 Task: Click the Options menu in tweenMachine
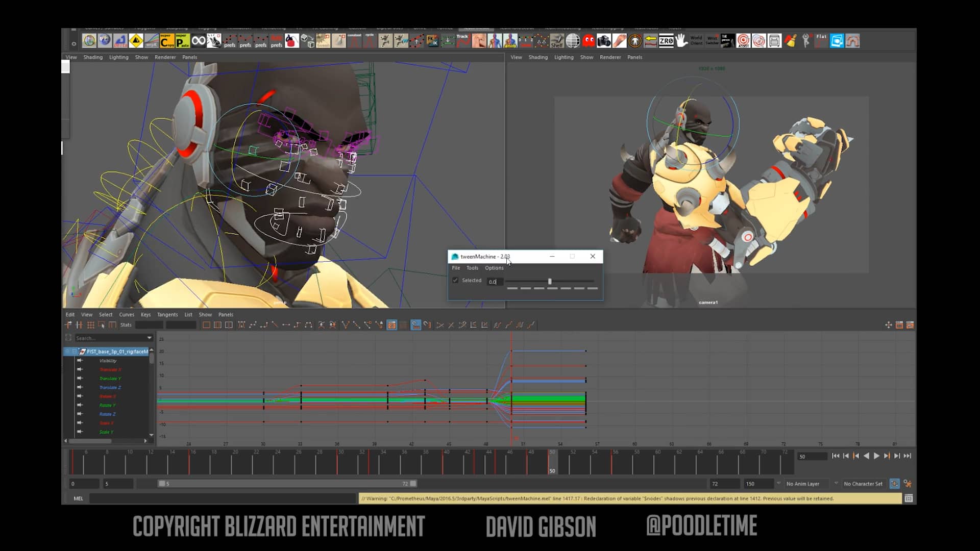(494, 268)
